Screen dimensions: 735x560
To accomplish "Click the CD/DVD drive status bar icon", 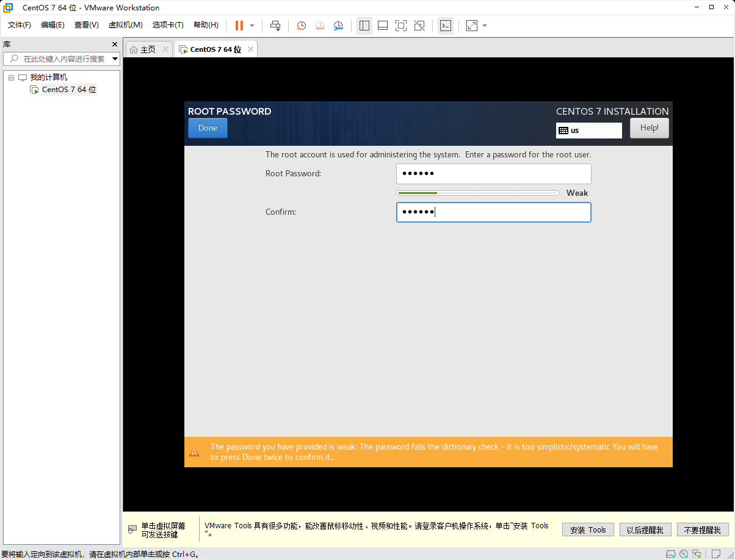I will point(684,554).
